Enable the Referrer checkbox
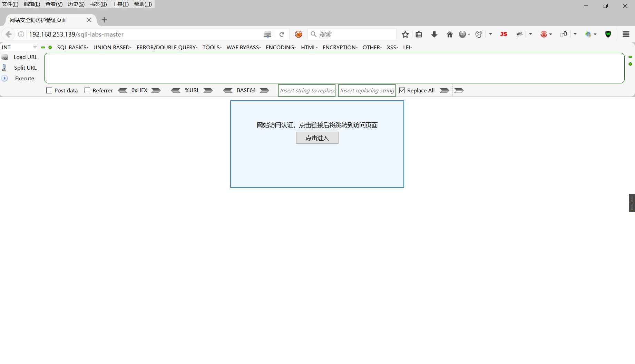Viewport: 635px width, 364px height. pyautogui.click(x=87, y=90)
